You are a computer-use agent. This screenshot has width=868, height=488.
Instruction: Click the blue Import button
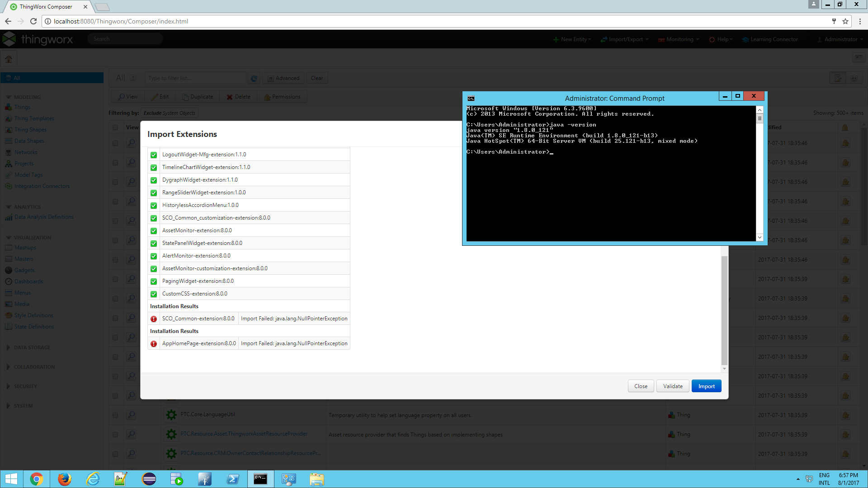coord(706,386)
